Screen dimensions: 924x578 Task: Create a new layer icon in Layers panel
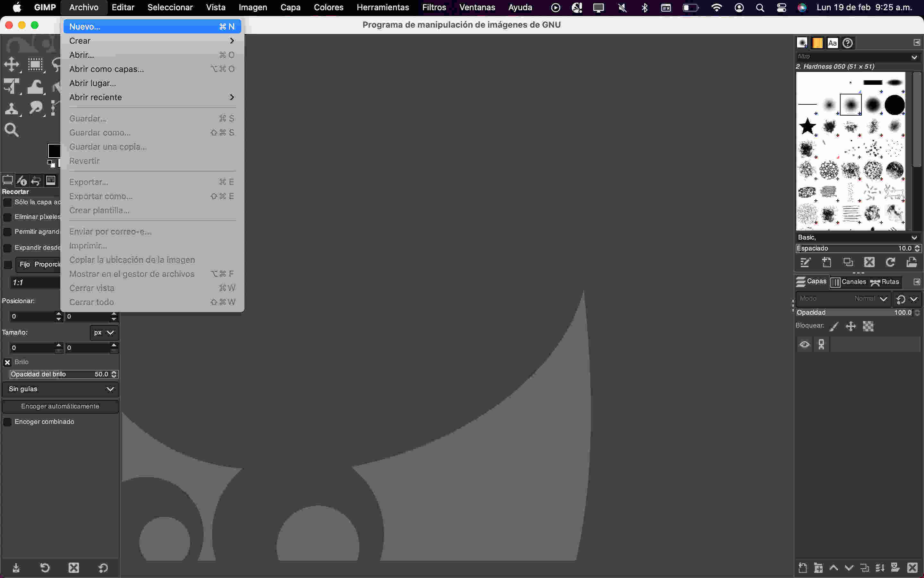pyautogui.click(x=803, y=568)
